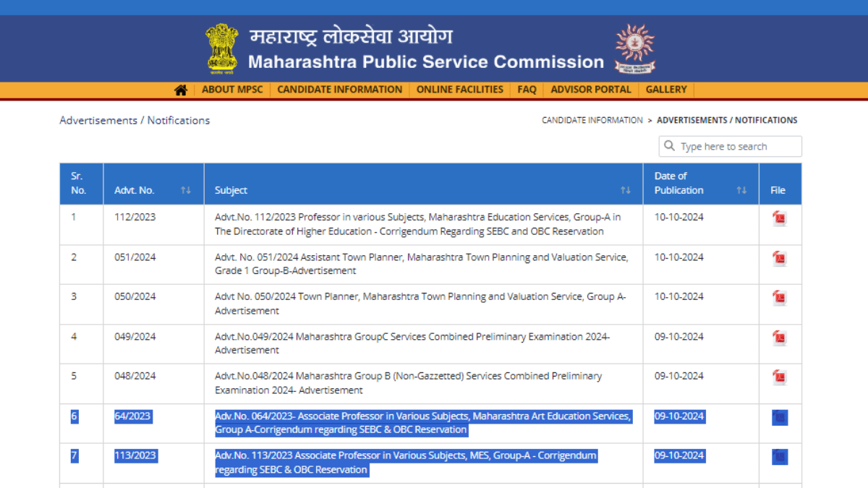Open PDF file for Advt. 049/2024

pos(779,338)
